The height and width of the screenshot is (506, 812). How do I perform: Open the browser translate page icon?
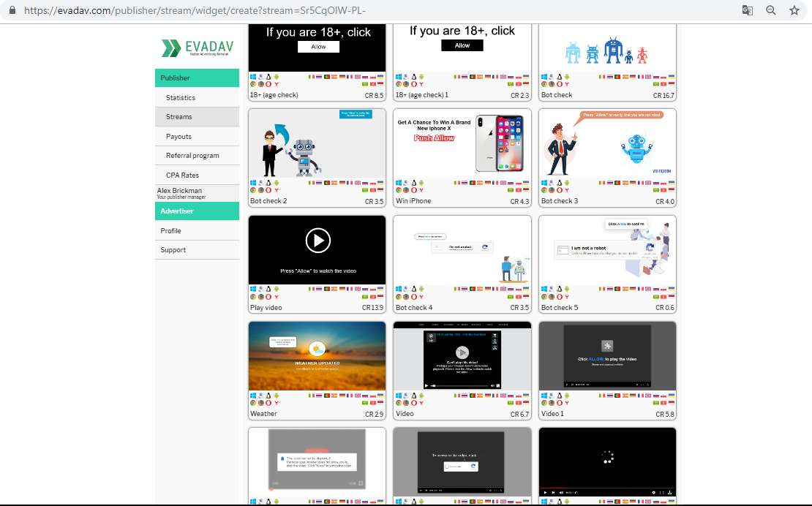click(748, 10)
